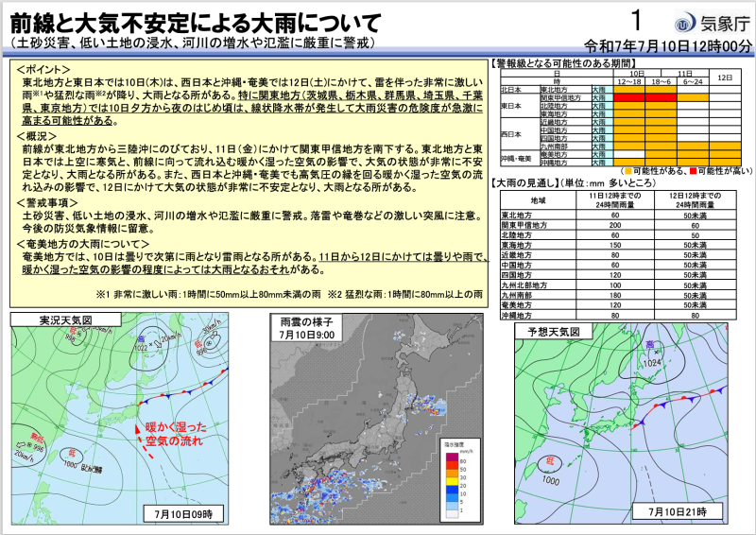Click the 西日本 region group cell
This screenshot has width=756, height=535.
pos(520,134)
